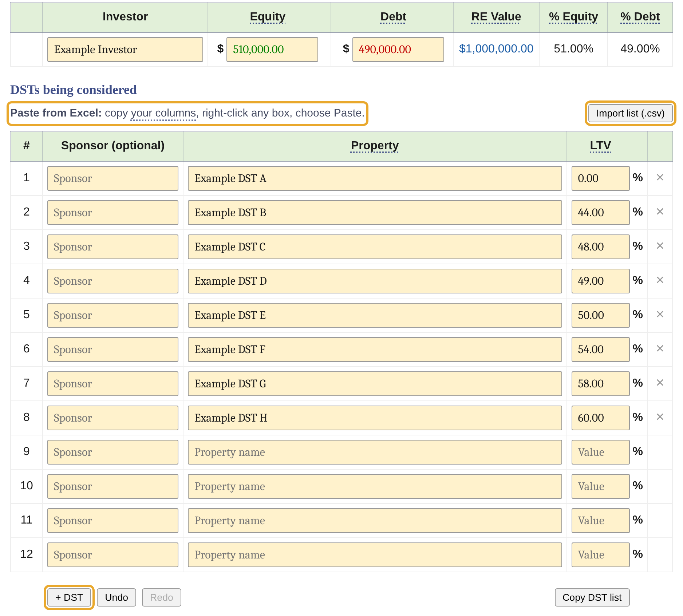Edit Sponsor field in row 6
The width and height of the screenshot is (683, 616).
pyautogui.click(x=113, y=350)
